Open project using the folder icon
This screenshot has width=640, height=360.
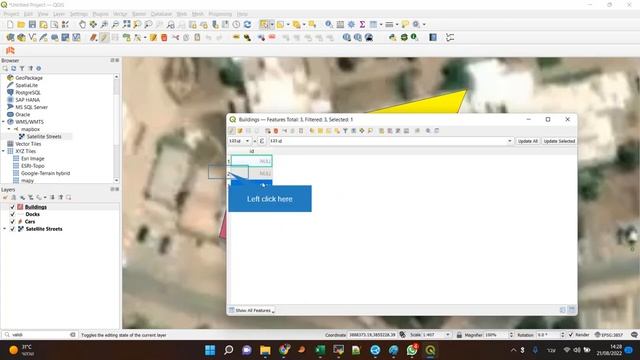tap(21, 25)
